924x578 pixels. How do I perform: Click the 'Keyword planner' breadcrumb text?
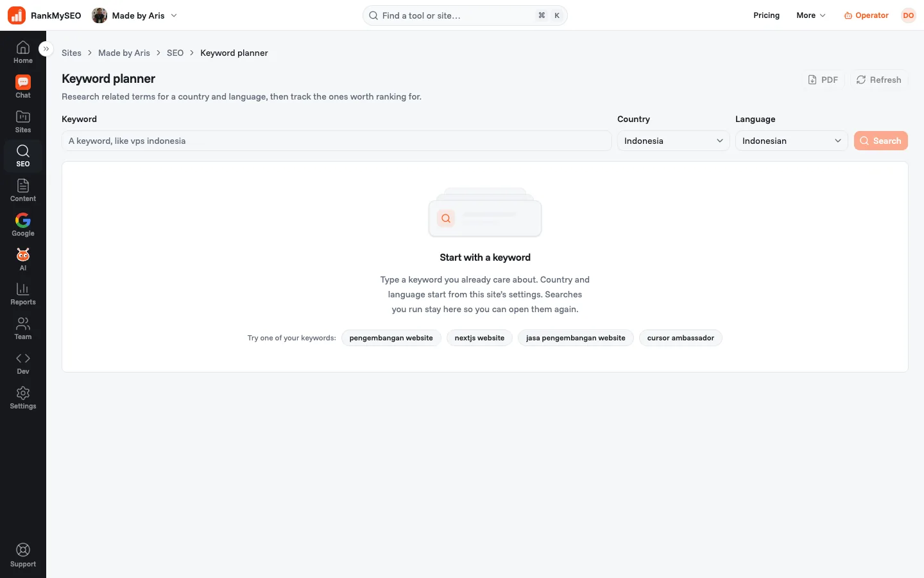coord(234,53)
